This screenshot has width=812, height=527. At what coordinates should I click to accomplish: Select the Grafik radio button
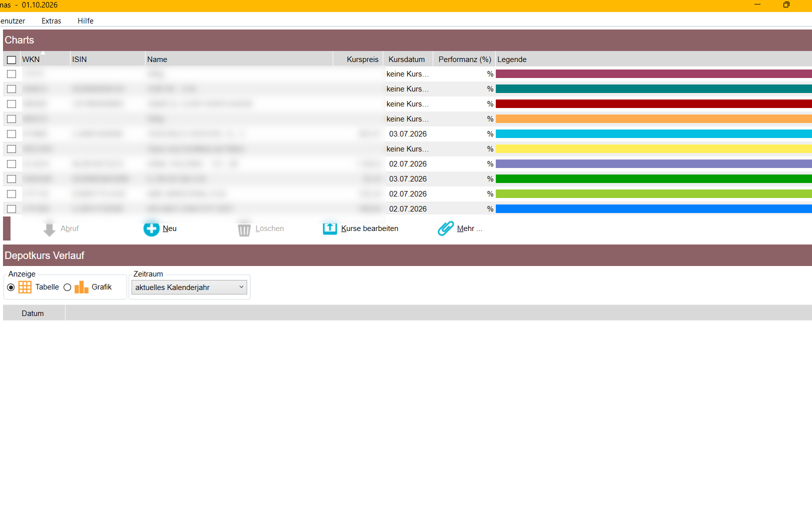point(67,287)
